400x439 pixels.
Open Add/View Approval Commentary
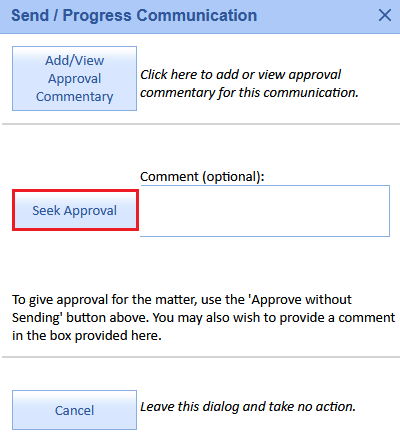pos(74,78)
